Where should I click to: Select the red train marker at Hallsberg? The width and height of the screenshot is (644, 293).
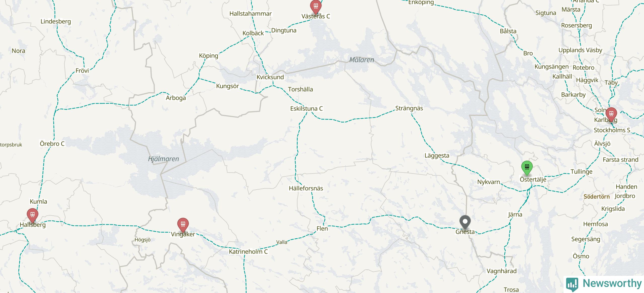point(32,215)
